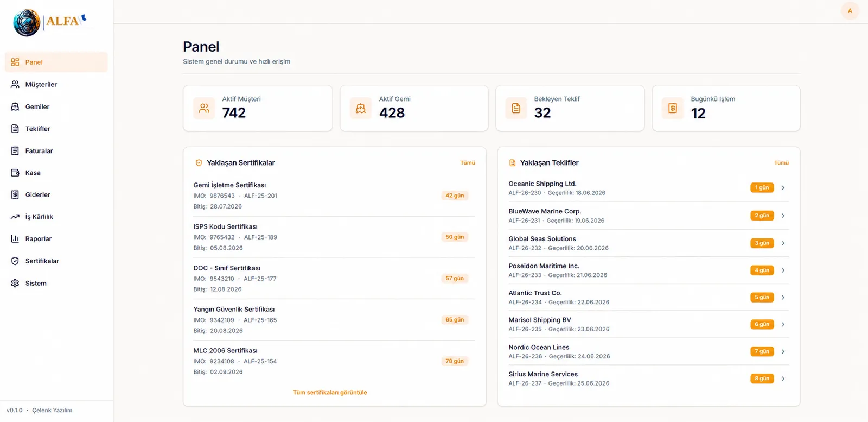Screen dimensions: 868x422
Task: Open the Müşteriler people icon in sidebar
Action: coord(15,84)
